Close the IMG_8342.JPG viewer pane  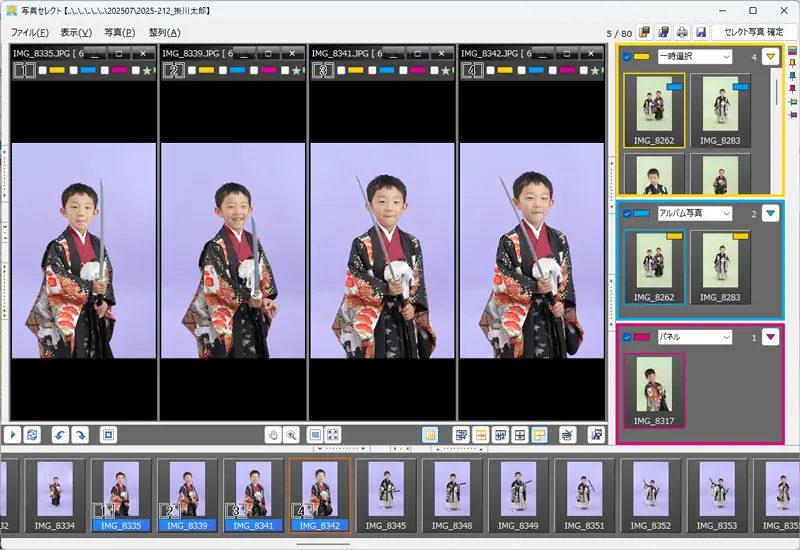click(x=591, y=53)
